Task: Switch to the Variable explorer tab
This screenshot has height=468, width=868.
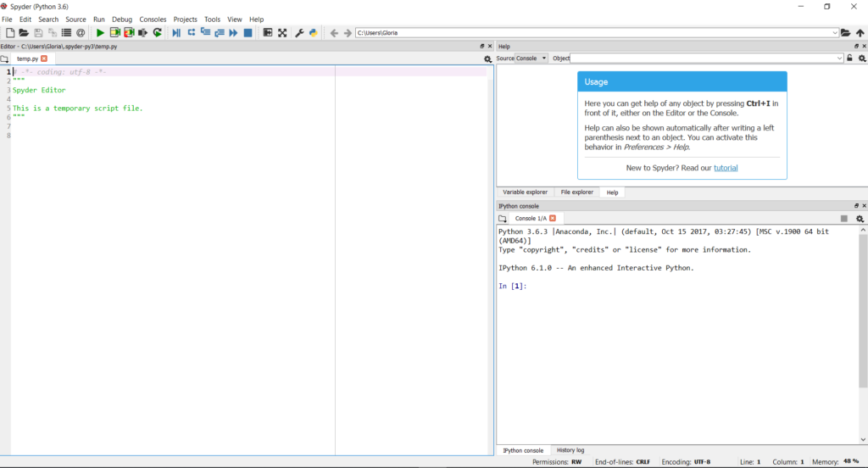Action: click(x=525, y=192)
